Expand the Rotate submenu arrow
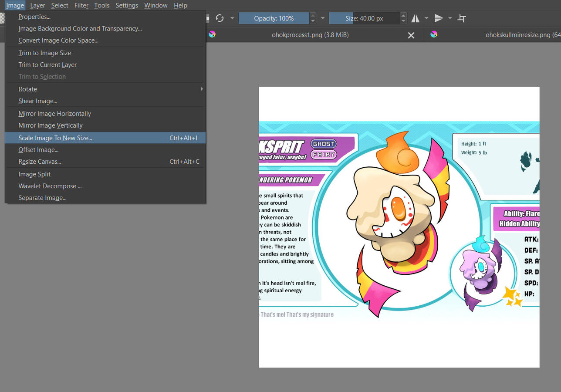Screen dimensions: 561x392 point(202,89)
